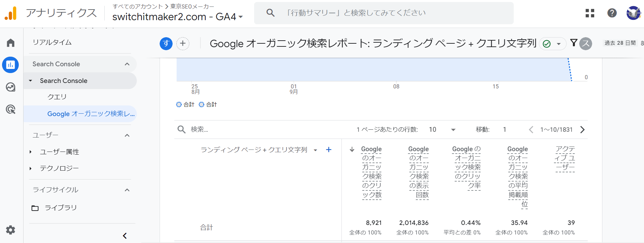
Task: Click the search magnifier in top bar
Action: [x=270, y=13]
